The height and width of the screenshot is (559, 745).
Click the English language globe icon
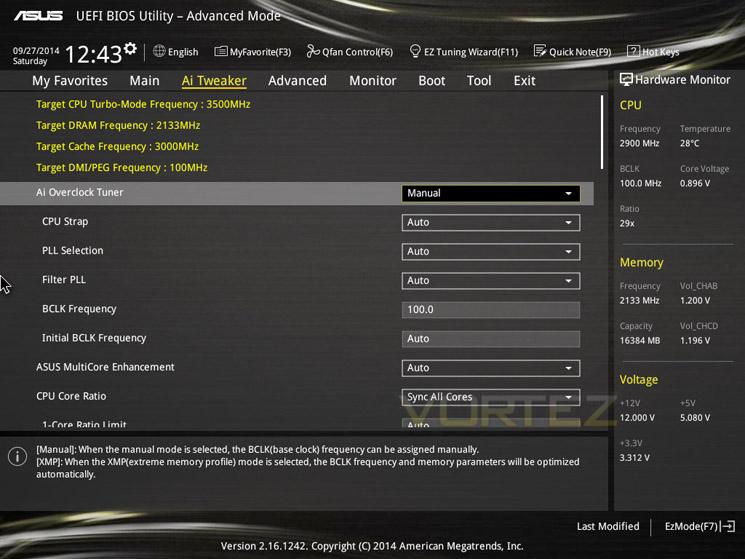[x=159, y=51]
